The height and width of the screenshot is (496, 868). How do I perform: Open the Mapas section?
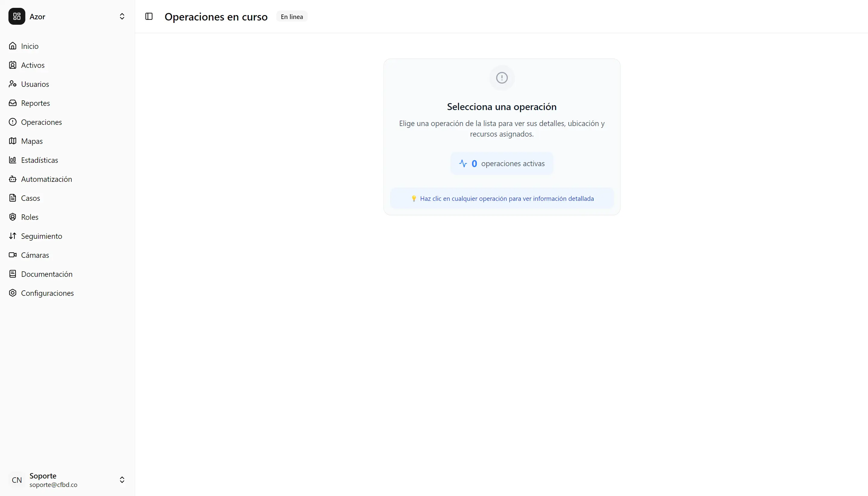pyautogui.click(x=32, y=141)
